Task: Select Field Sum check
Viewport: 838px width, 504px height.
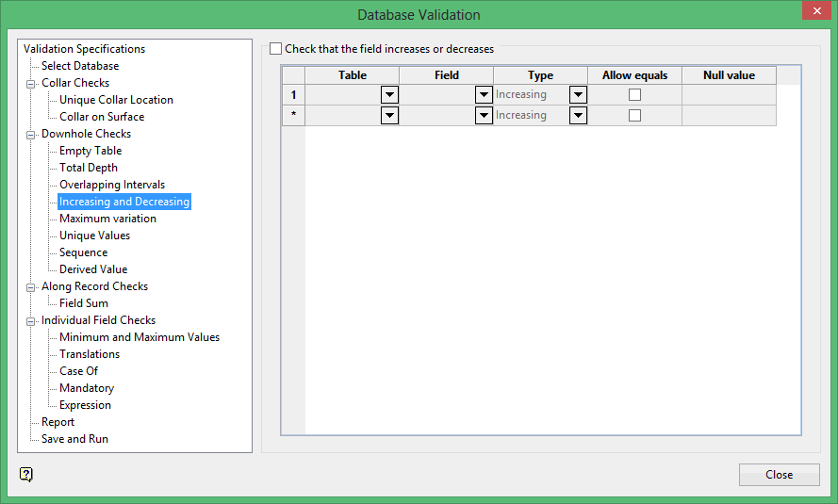Action: [83, 303]
